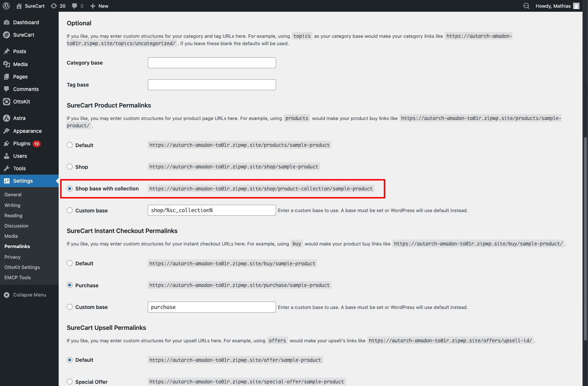
Task: Click the SureCart site name link
Action: click(x=35, y=6)
